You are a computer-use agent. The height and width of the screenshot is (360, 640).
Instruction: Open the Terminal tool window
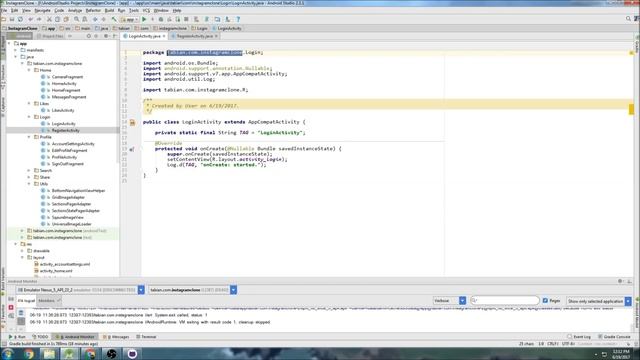coord(146,337)
